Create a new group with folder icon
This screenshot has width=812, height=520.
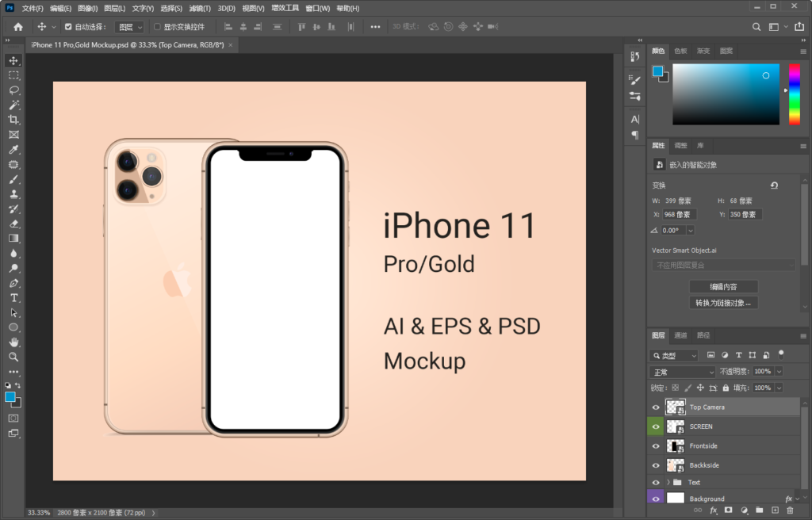pyautogui.click(x=759, y=510)
